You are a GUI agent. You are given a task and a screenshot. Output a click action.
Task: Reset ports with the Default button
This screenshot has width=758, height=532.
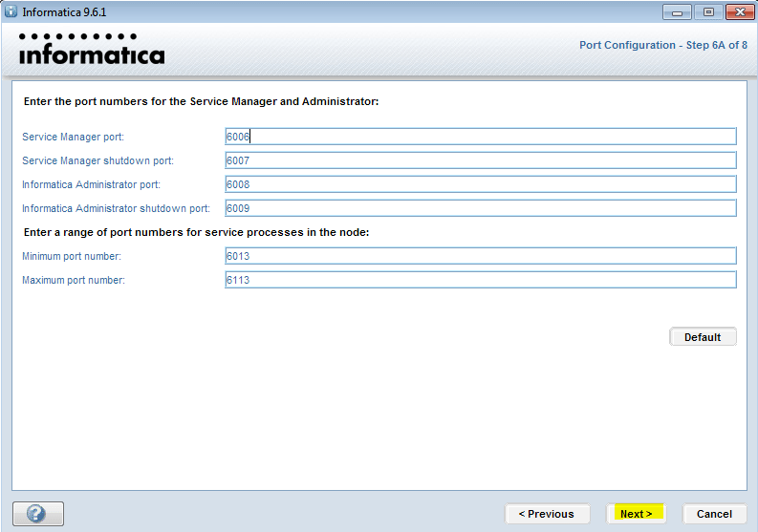coord(703,337)
